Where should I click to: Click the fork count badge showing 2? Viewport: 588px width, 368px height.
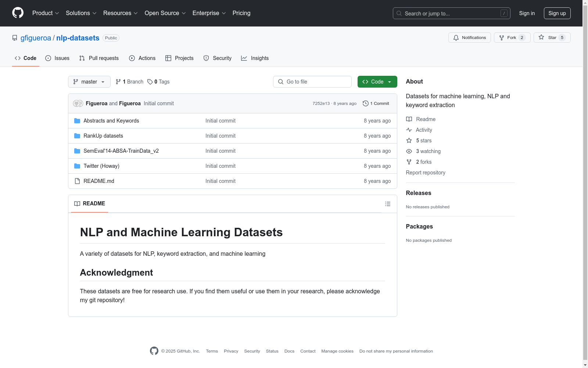coord(522,38)
